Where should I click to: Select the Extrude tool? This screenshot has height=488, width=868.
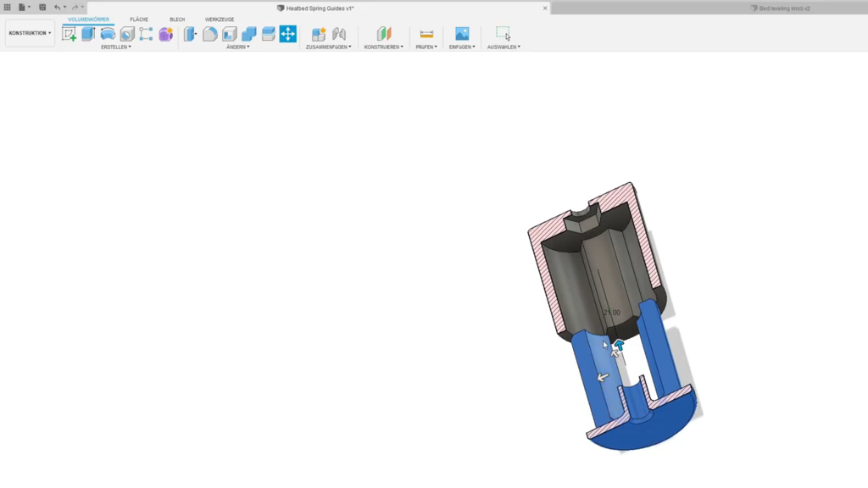pyautogui.click(x=88, y=34)
